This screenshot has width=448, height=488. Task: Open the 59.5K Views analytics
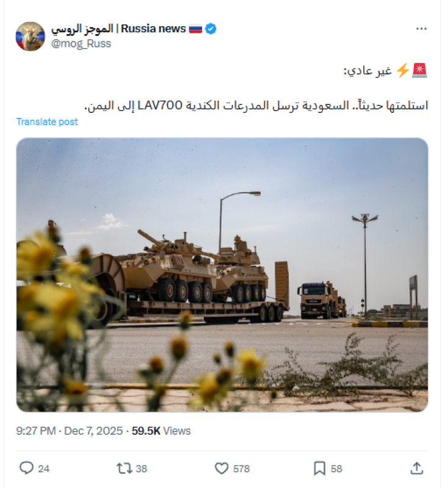pyautogui.click(x=161, y=431)
